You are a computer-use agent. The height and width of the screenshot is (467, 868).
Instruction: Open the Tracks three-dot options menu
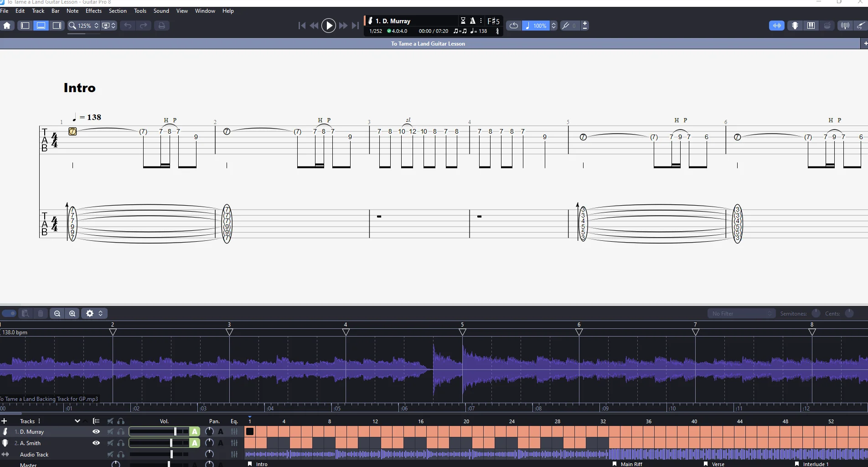pyautogui.click(x=39, y=421)
